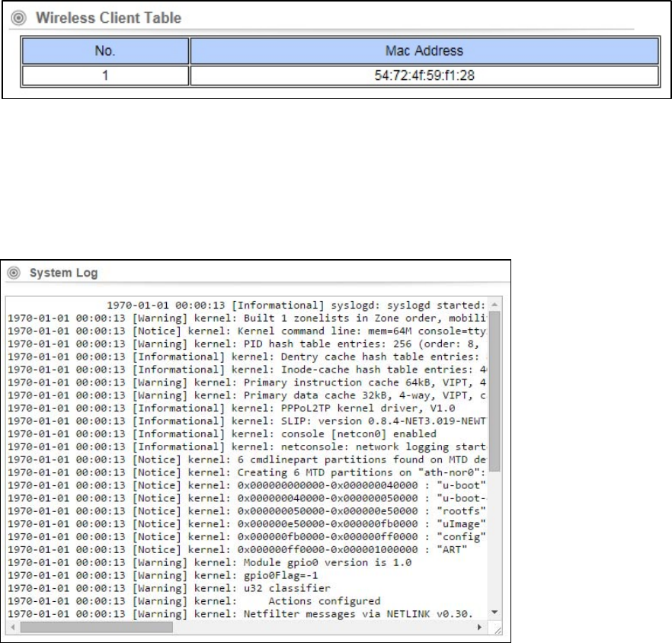Image resolution: width=672 pixels, height=643 pixels.
Task: Click the log vertical scrollbar thumb
Action: [494, 392]
